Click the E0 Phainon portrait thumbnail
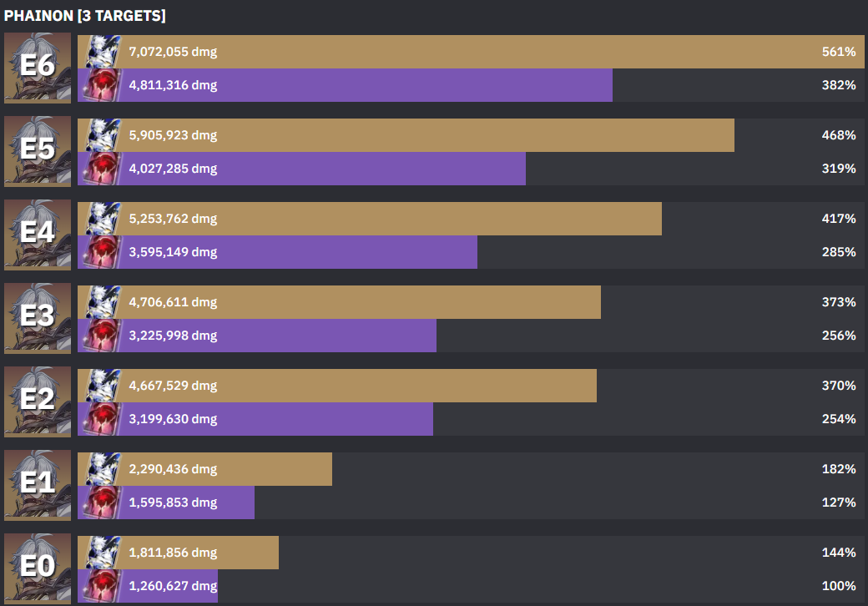The width and height of the screenshot is (868, 606). click(x=38, y=569)
